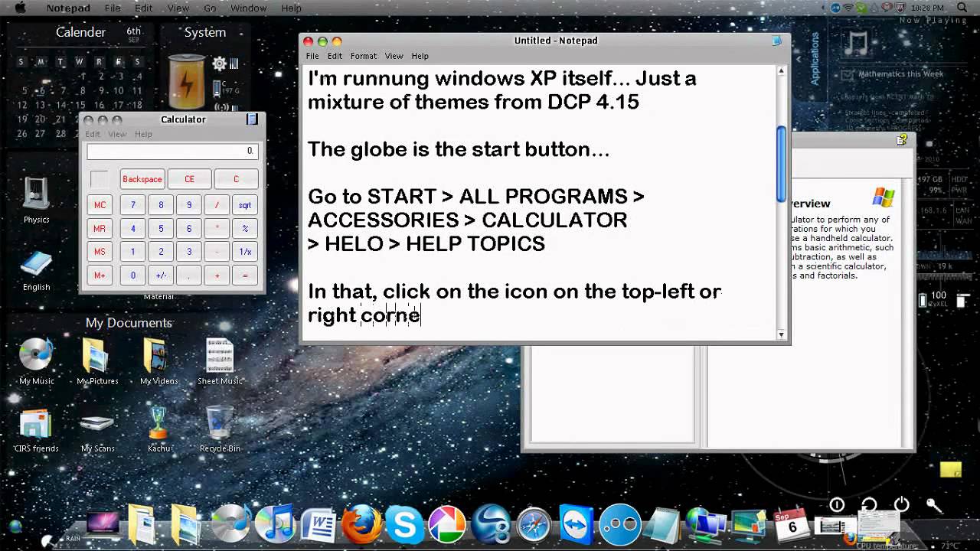Screen dimensions: 980x551
Task: Open Picasa from the dock
Action: [x=447, y=525]
